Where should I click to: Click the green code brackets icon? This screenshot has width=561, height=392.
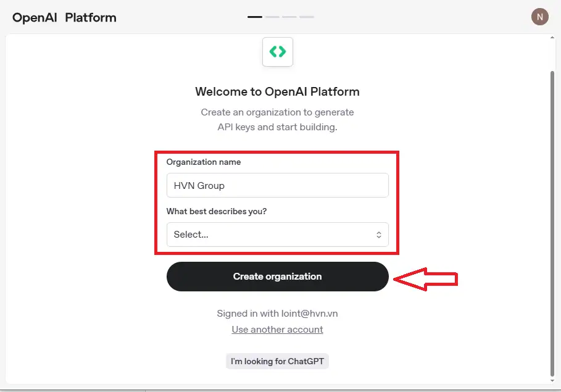[278, 52]
